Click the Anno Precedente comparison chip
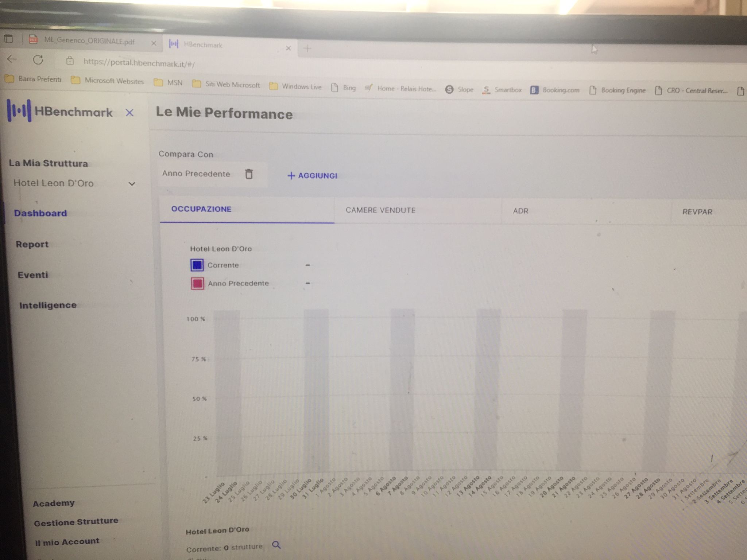747x560 pixels. (212, 174)
